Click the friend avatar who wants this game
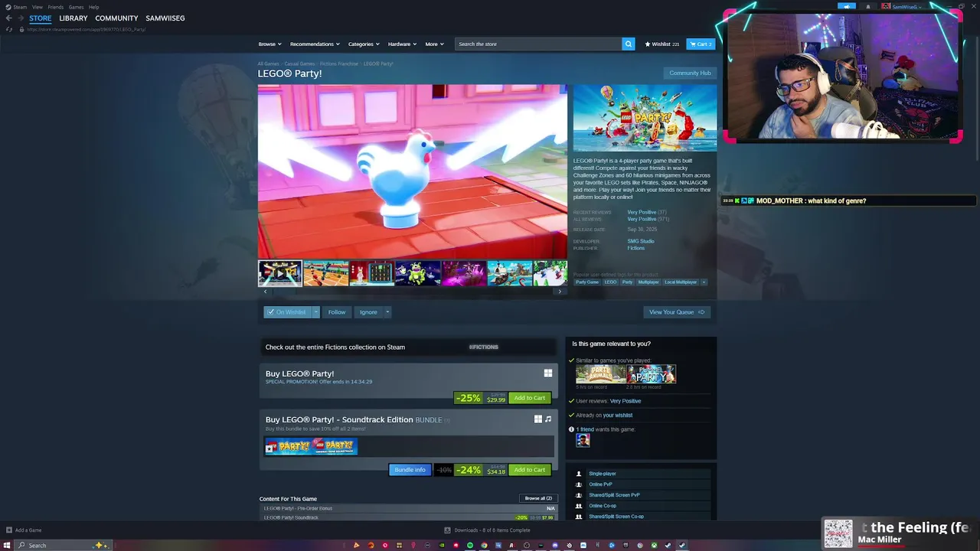 (x=583, y=440)
